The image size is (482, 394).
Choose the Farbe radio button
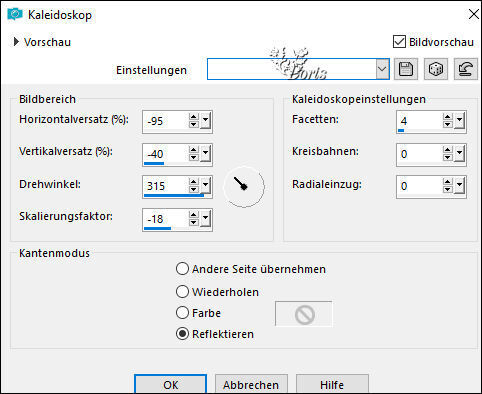[182, 313]
